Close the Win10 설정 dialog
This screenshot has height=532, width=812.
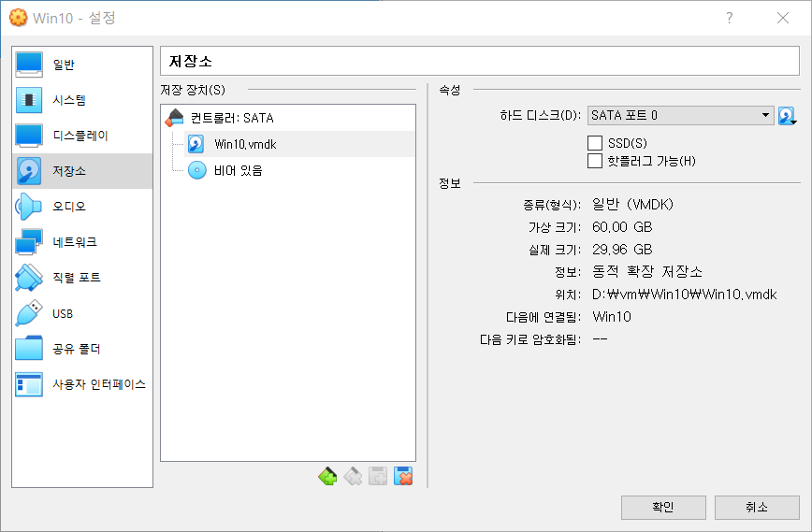tap(783, 18)
